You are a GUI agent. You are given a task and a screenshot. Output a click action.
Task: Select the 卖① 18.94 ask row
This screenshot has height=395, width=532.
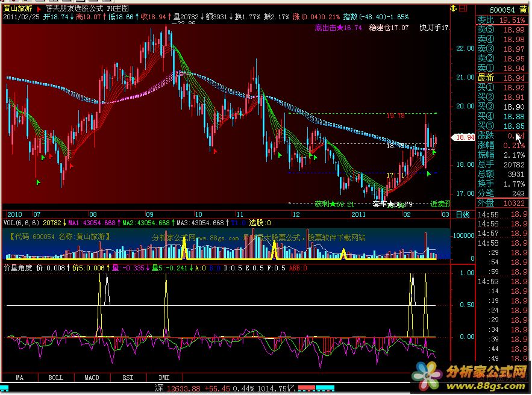[x=501, y=68]
